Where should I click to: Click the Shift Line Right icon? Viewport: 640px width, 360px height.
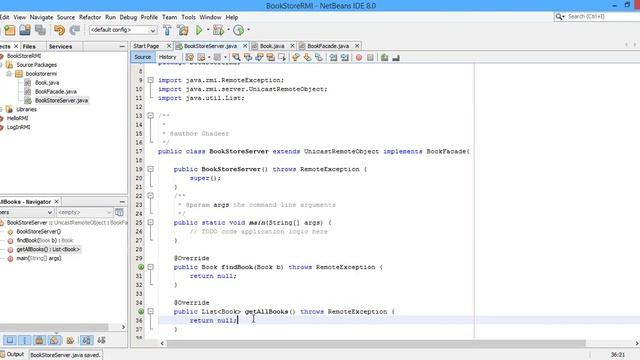click(344, 58)
